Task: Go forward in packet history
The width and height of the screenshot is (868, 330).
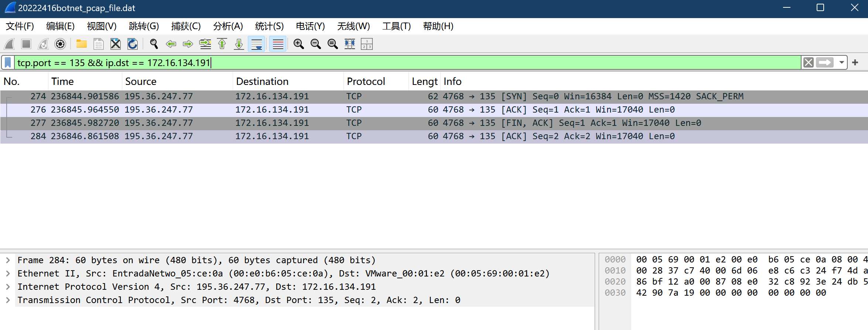Action: coord(188,44)
